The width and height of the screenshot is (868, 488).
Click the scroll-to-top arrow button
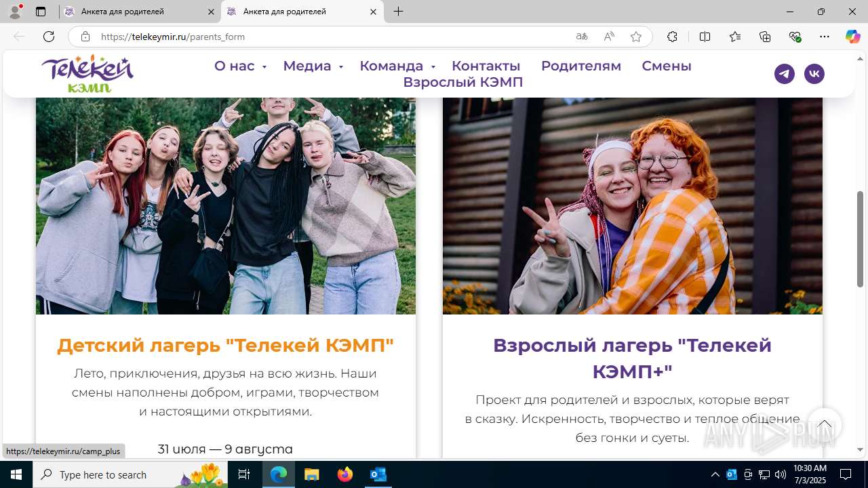(825, 425)
